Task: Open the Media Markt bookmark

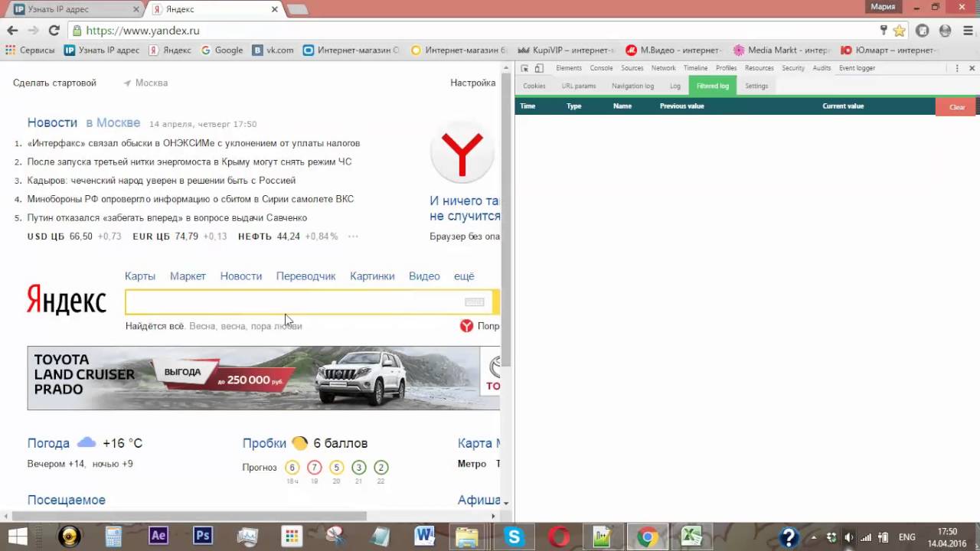Action: tap(782, 51)
